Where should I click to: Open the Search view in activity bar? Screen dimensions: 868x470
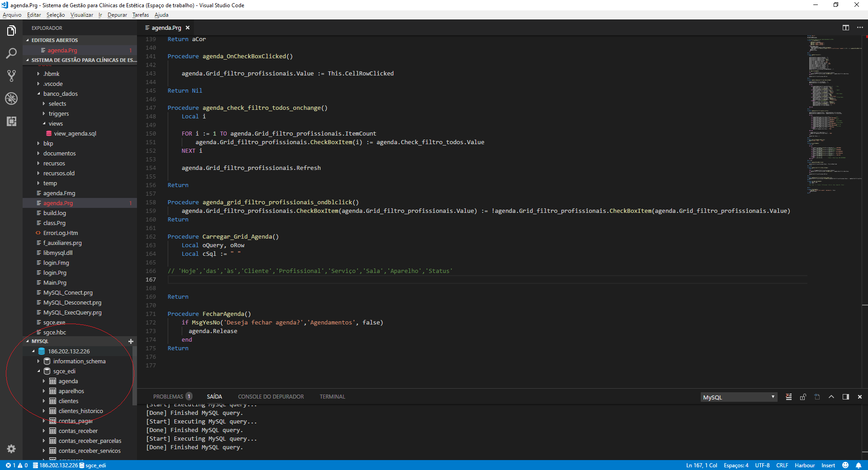click(11, 53)
